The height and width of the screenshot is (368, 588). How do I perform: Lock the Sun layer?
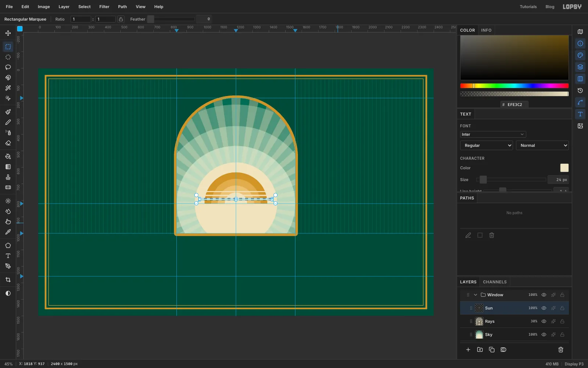(x=562, y=308)
